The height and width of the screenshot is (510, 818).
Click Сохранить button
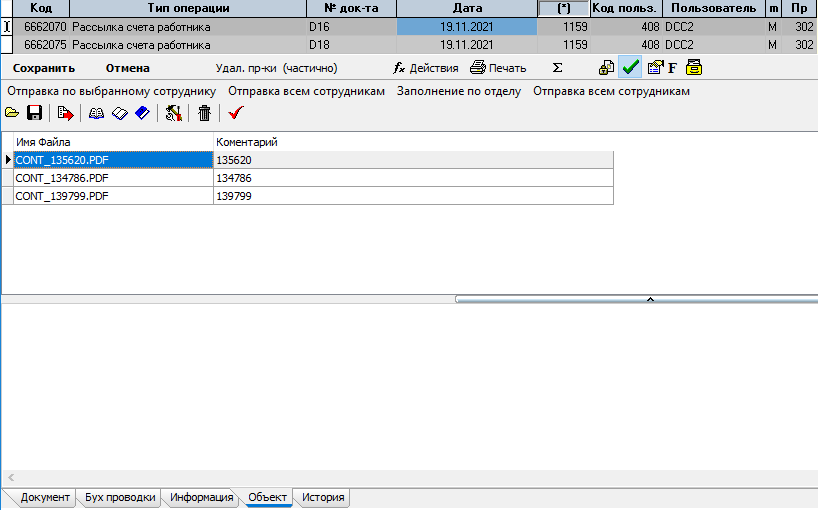coord(44,68)
